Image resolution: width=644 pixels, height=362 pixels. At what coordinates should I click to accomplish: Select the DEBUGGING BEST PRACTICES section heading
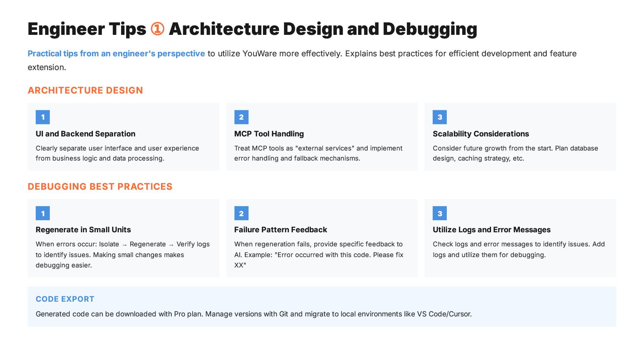click(100, 187)
